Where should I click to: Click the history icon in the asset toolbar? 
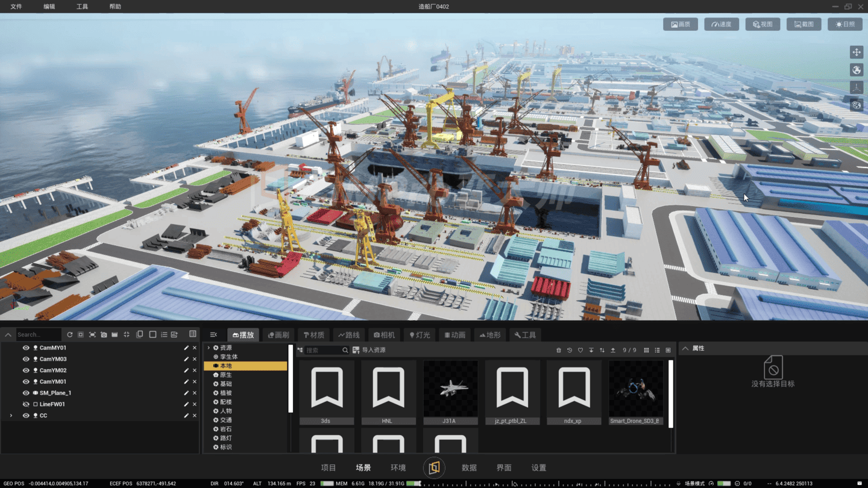click(x=570, y=350)
